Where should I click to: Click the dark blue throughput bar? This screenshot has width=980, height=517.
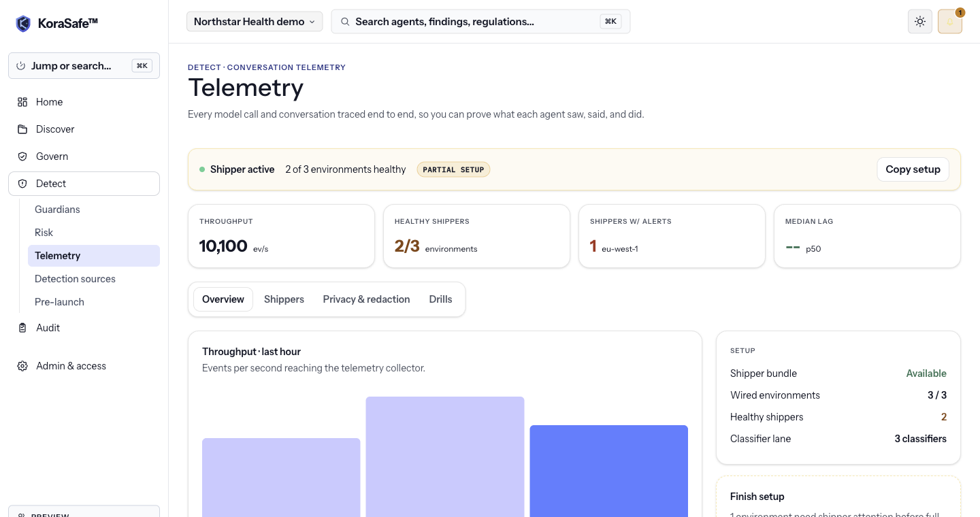pyautogui.click(x=608, y=471)
